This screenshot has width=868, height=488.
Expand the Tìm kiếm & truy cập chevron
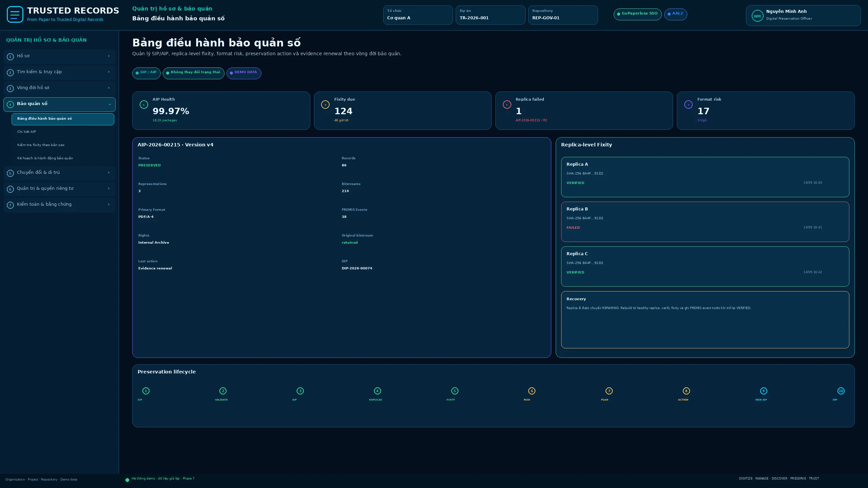point(109,72)
